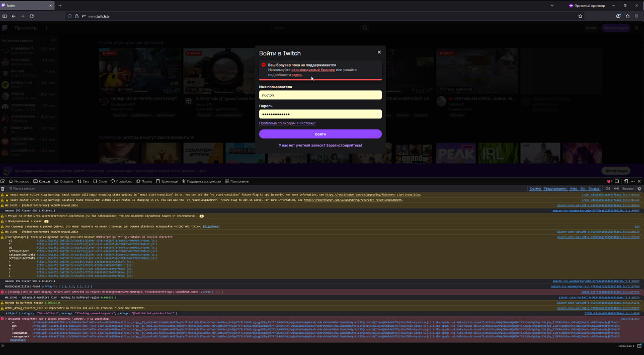Viewport: 644px width, 355px height.
Task: Toggle the XHR console filter
Action: click(x=616, y=188)
